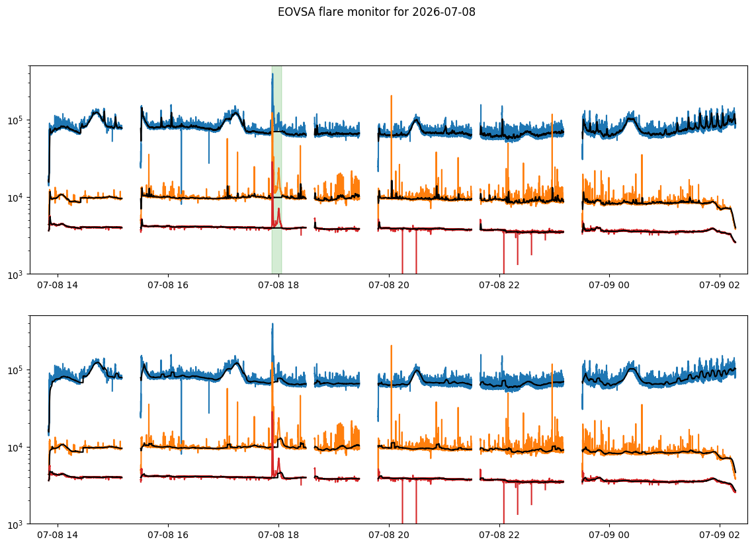Click the '07-08 22' tick label in lower plot
Screen dimensions: 756x546
[499, 535]
